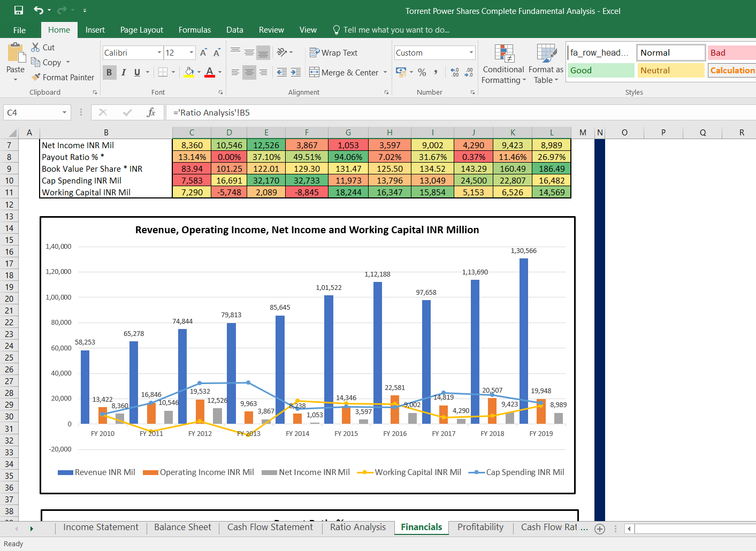The width and height of the screenshot is (756, 551).
Task: Open the File menu
Action: tap(20, 30)
